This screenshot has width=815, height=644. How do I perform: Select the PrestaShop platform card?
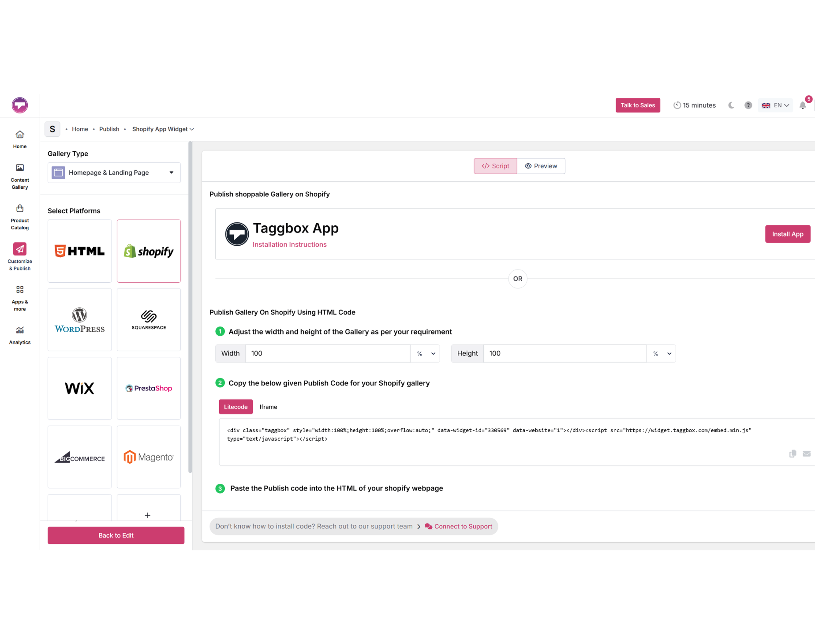point(149,388)
